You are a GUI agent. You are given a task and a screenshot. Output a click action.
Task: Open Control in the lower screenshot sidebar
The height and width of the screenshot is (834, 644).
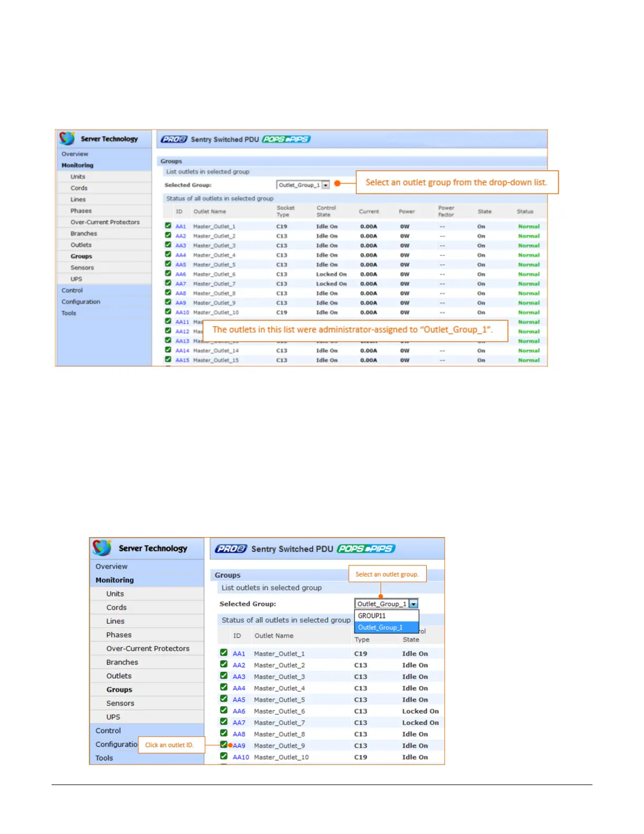(108, 731)
